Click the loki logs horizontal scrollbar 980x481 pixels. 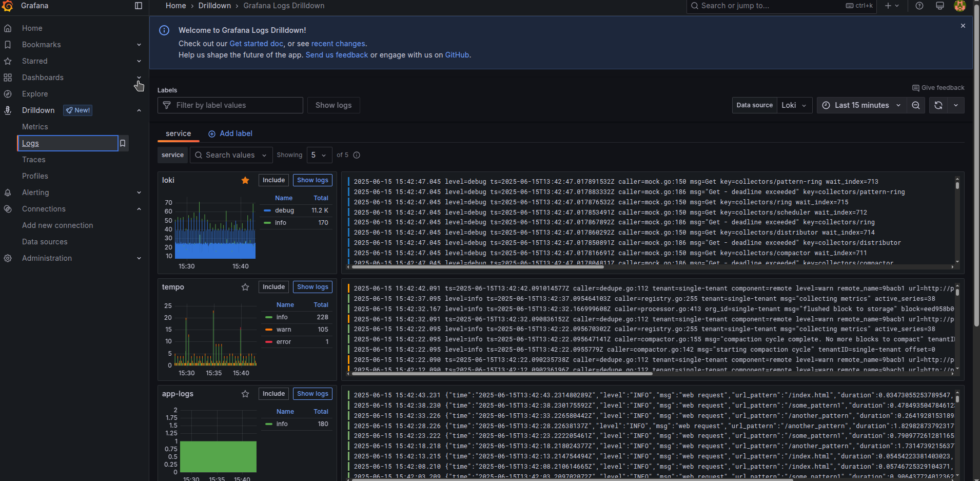click(x=477, y=267)
